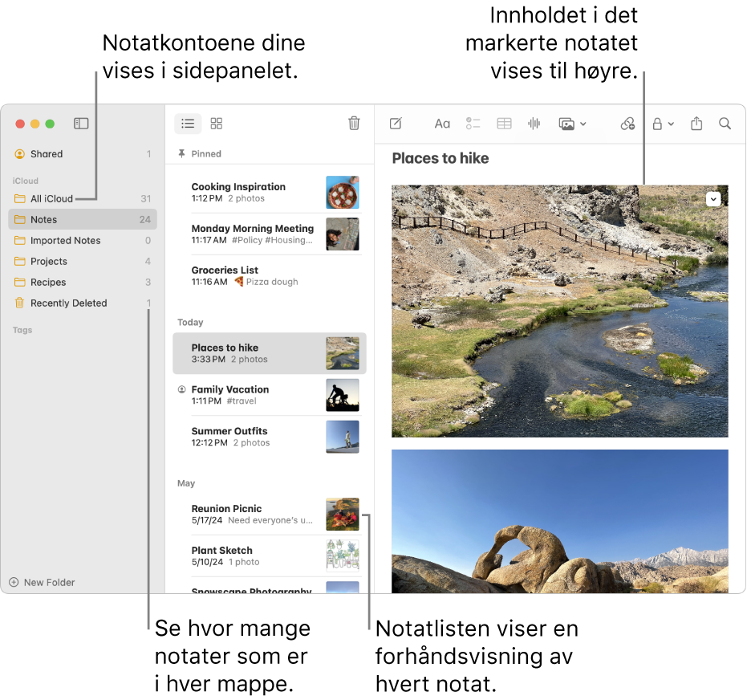
Task: Click the share note icon
Action: 696,124
